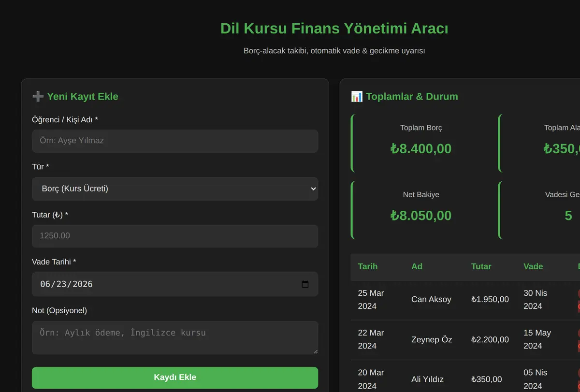
Task: Click the Dil Kursu Finans Yönetimi Aracı title
Action: click(x=334, y=29)
